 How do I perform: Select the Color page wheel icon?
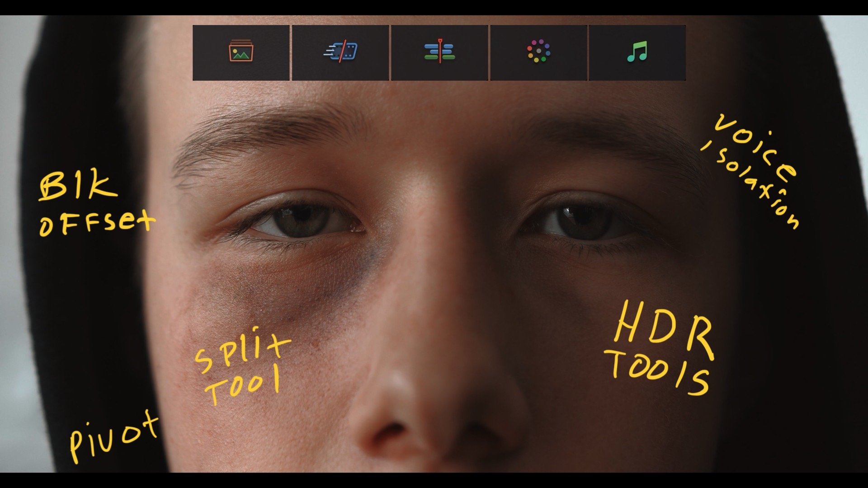538,52
